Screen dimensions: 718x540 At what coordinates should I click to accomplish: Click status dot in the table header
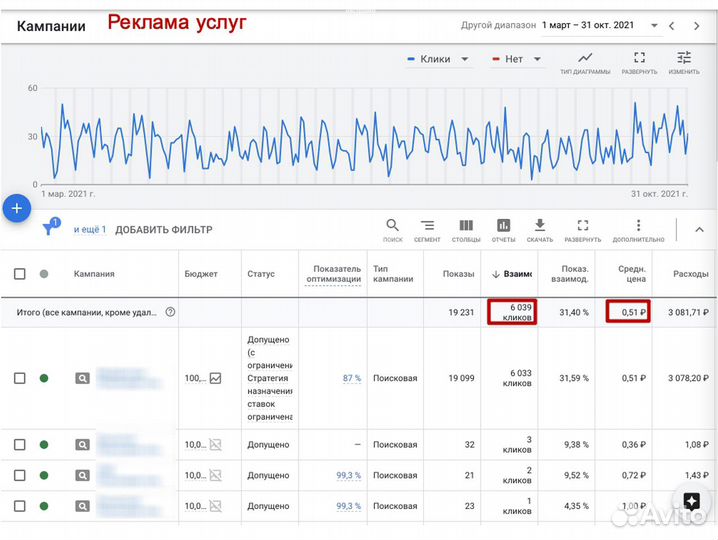(x=44, y=274)
